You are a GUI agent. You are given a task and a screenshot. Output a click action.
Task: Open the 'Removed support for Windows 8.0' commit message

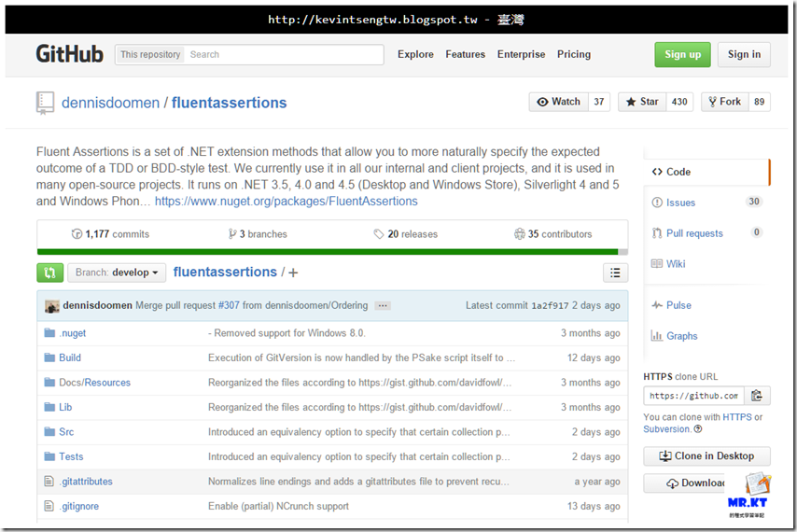[x=287, y=333]
